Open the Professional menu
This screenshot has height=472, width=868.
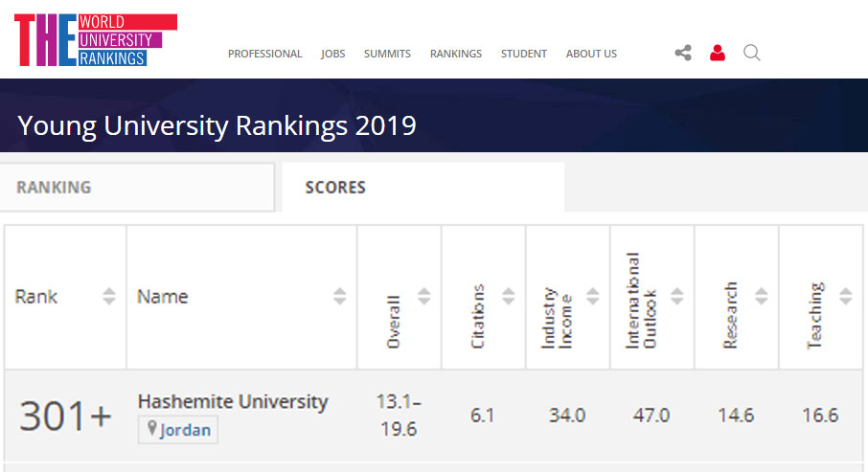point(264,54)
